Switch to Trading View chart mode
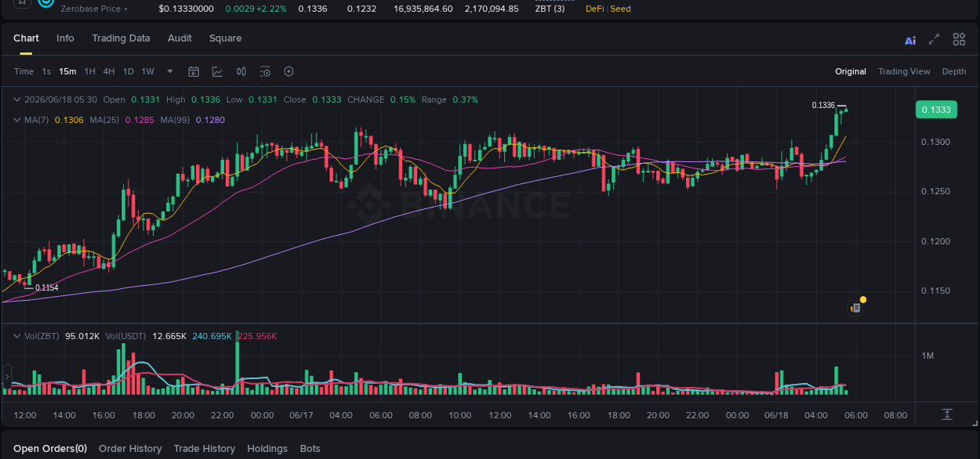The image size is (980, 459). [x=904, y=71]
